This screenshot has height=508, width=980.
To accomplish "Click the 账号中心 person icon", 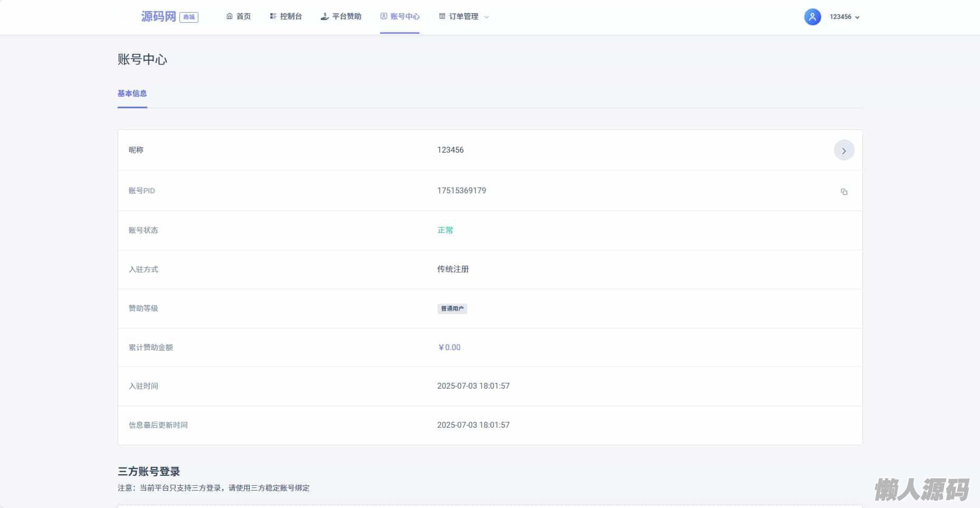I will tap(384, 16).
